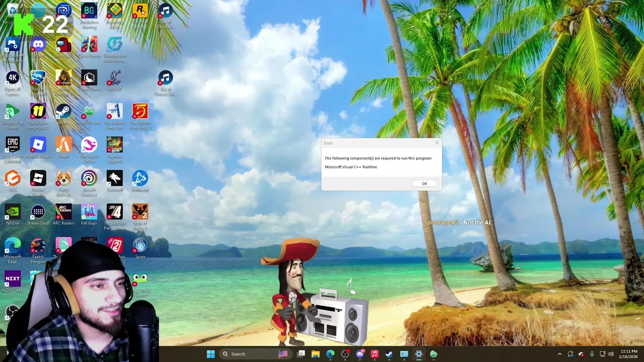
Task: Open the clock showing 11:11 PM
Action: point(629,354)
